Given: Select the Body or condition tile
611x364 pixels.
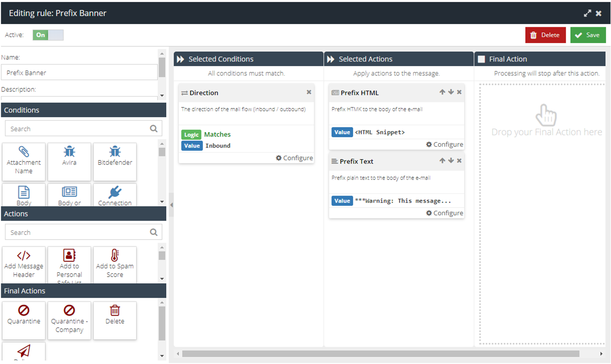Looking at the screenshot, I should pyautogui.click(x=69, y=195).
